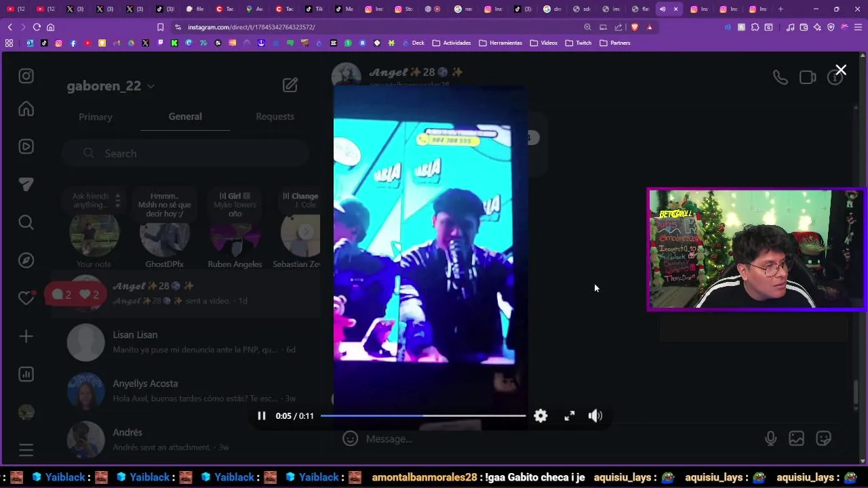Image resolution: width=868 pixels, height=488 pixels.
Task: Bookmark this page with the bookmark icon
Action: [160, 27]
